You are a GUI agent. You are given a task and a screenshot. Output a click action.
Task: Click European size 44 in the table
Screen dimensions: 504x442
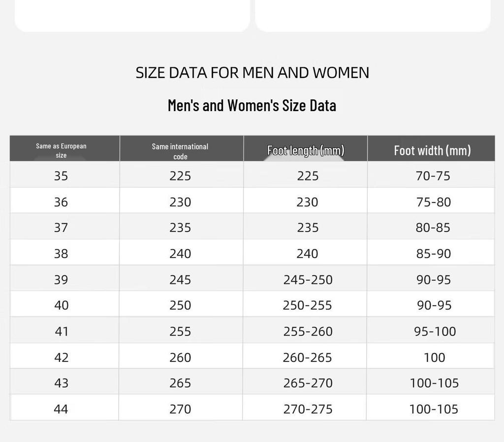61,409
